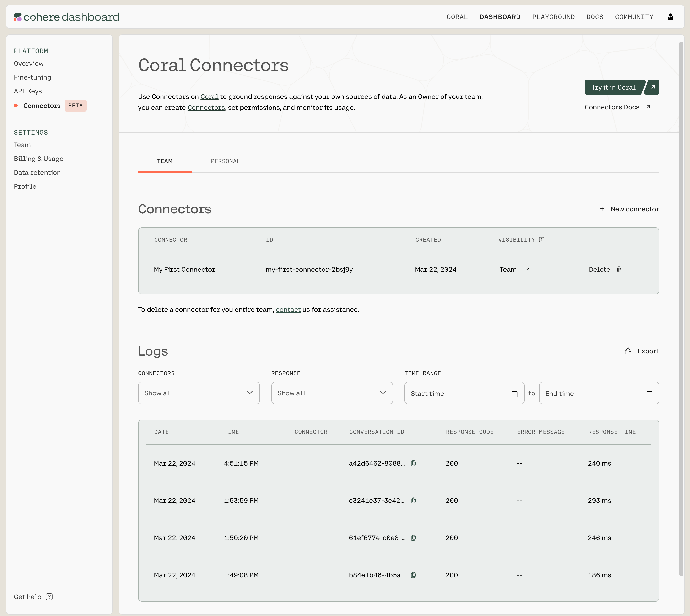Open Playground in top navigation
Screen dimensions: 690x616
click(553, 17)
